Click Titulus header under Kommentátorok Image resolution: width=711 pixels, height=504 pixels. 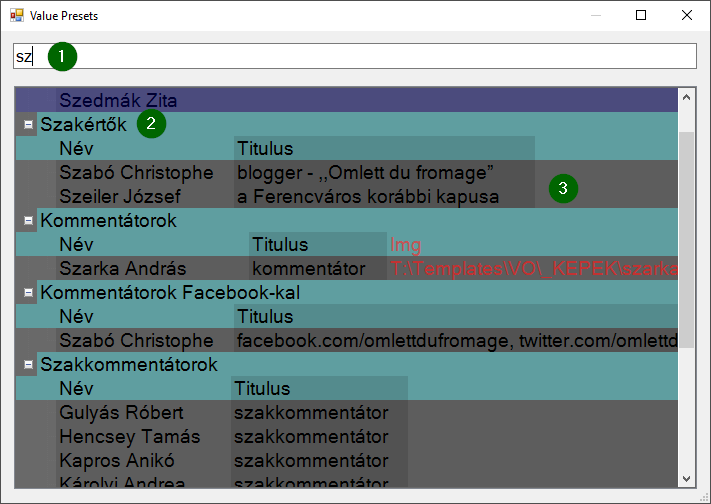coord(280,245)
